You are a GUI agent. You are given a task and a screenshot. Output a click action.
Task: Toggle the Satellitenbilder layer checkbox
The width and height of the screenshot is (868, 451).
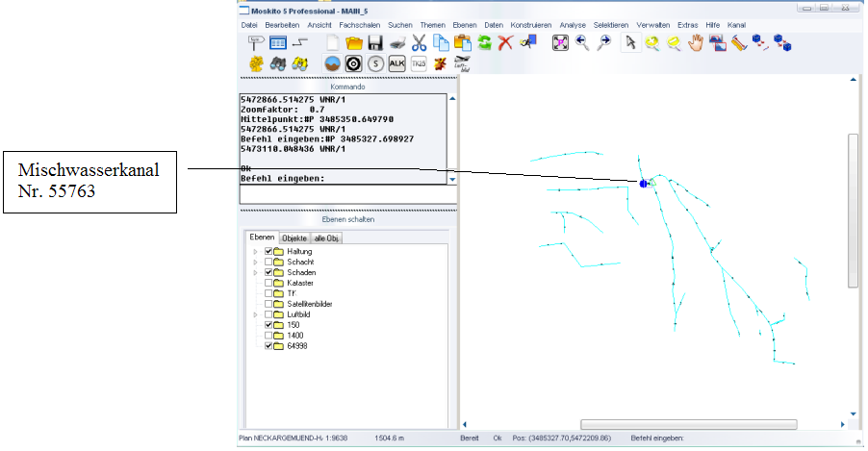(x=268, y=304)
